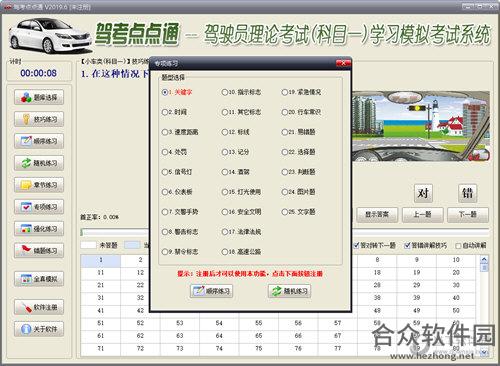Choose radio option 10. 指示标志
The height and width of the screenshot is (366, 500).
click(241, 92)
